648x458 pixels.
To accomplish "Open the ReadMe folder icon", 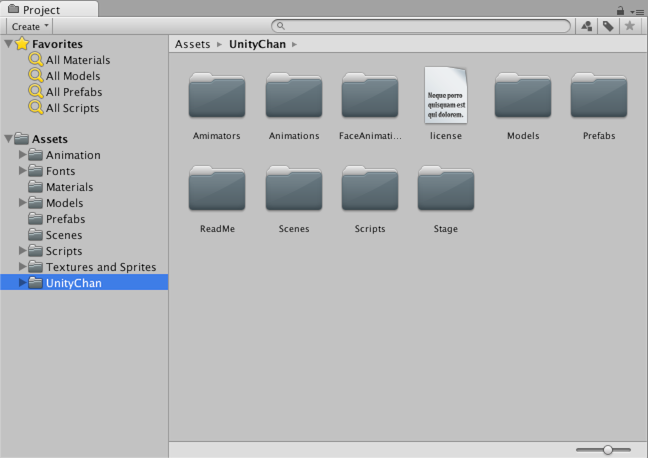I will (x=217, y=188).
